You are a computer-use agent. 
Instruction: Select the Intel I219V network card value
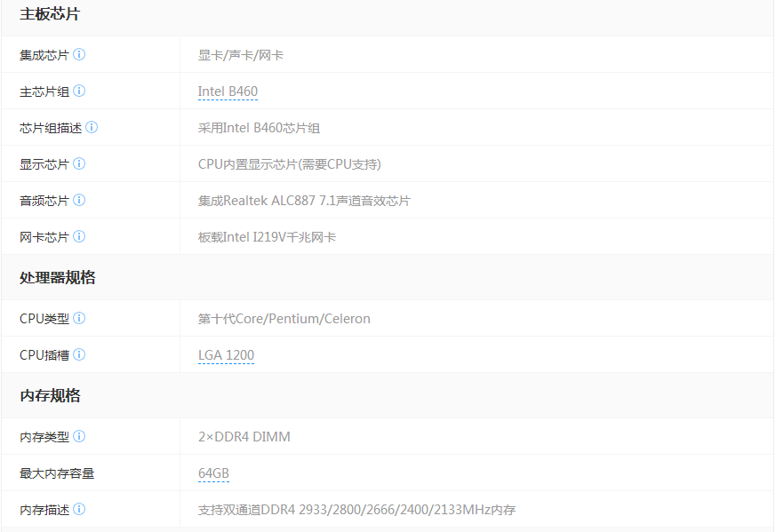click(x=268, y=237)
